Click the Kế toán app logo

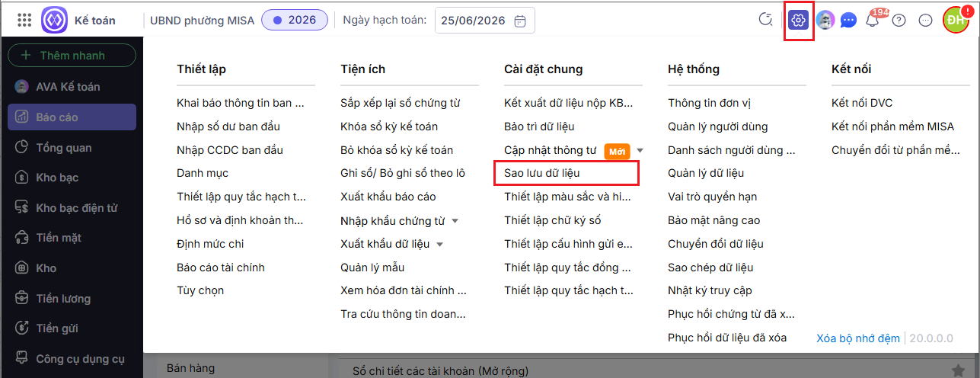(54, 21)
